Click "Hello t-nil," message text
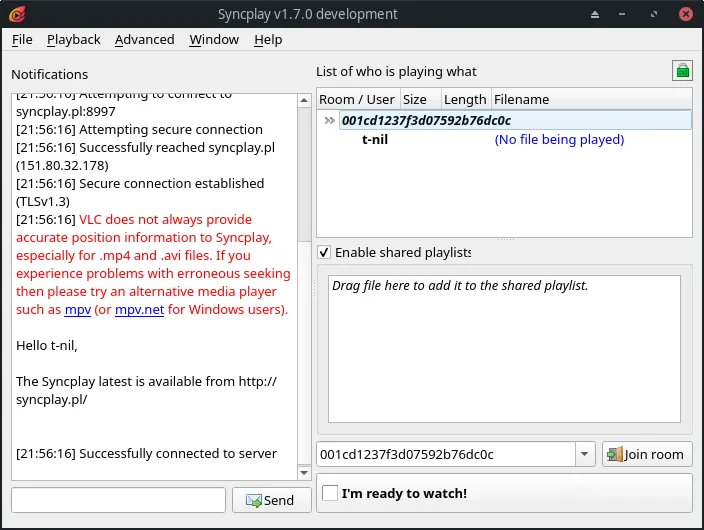The image size is (704, 530). [47, 345]
